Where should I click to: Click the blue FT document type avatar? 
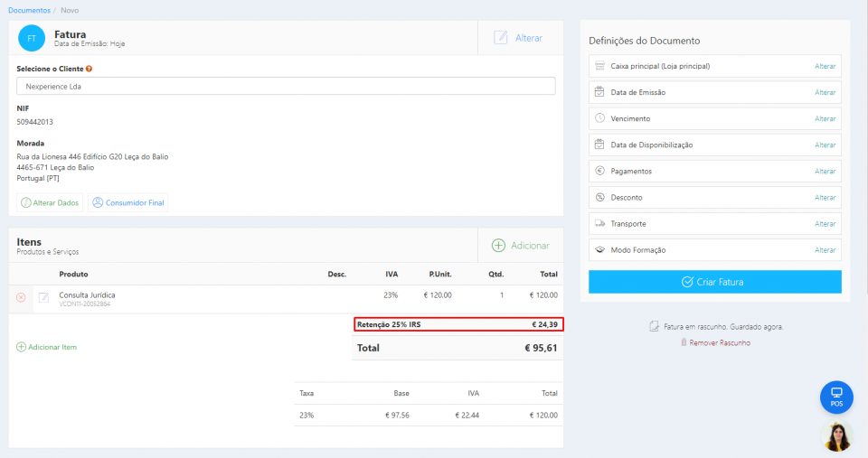tap(32, 38)
